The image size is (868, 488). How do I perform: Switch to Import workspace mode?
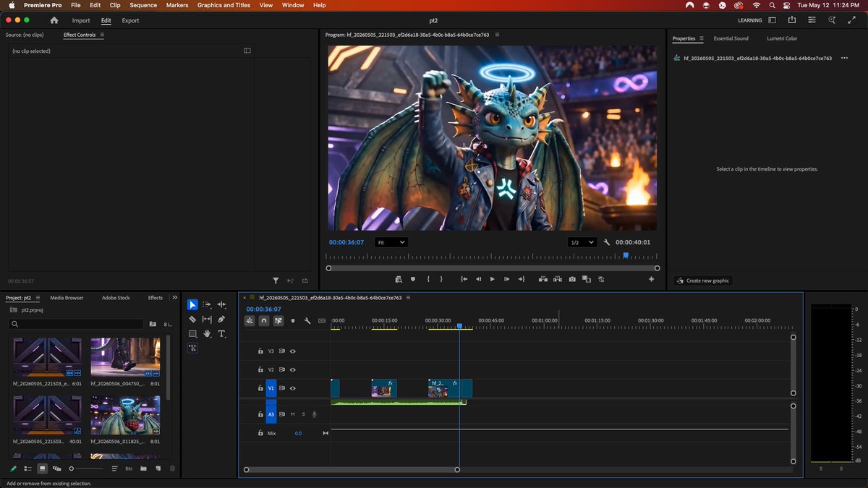(x=81, y=20)
